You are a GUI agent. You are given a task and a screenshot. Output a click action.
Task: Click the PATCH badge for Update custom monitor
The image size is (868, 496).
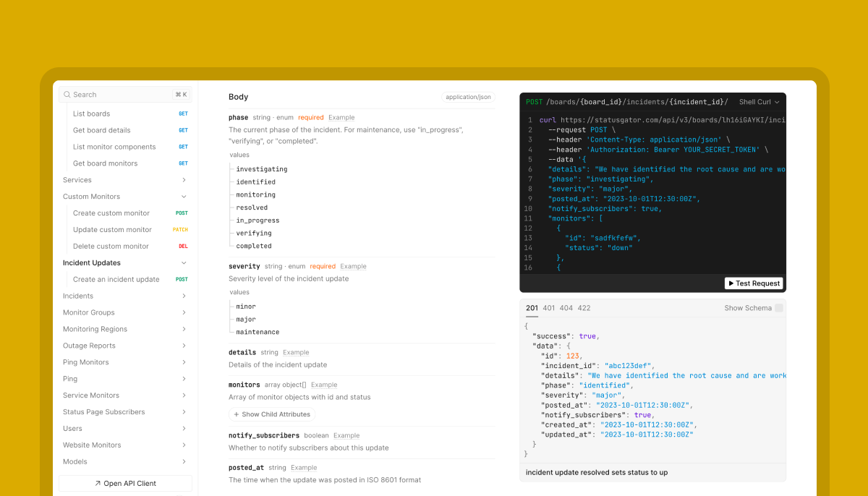(x=180, y=230)
